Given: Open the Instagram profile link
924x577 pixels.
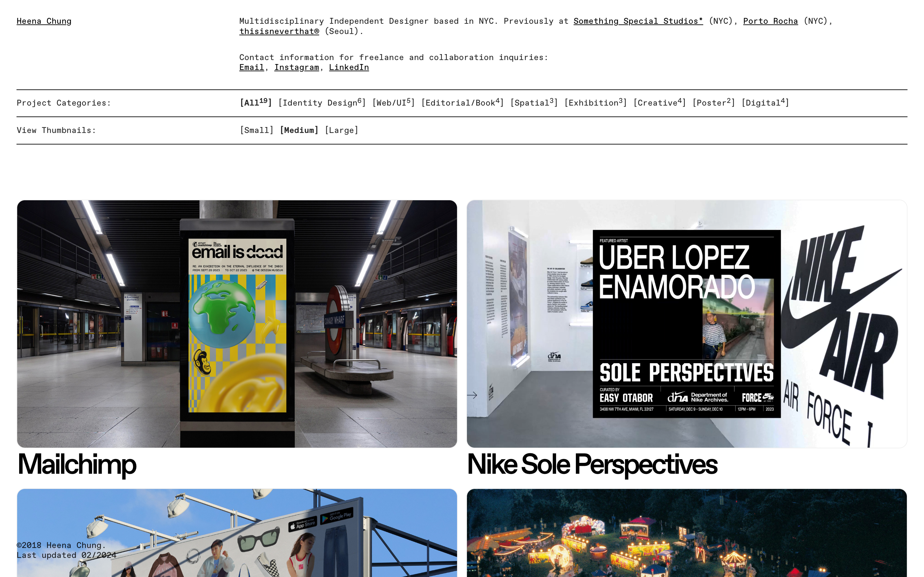Looking at the screenshot, I should click(297, 68).
